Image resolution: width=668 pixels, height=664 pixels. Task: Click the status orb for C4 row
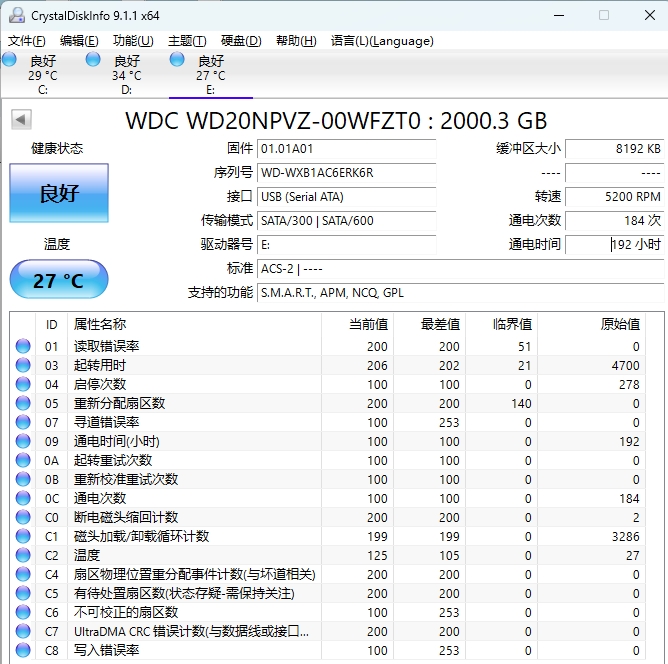(x=23, y=574)
